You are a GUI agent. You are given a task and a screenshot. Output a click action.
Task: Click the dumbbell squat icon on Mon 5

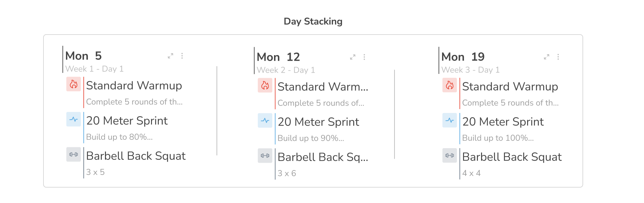[73, 155]
